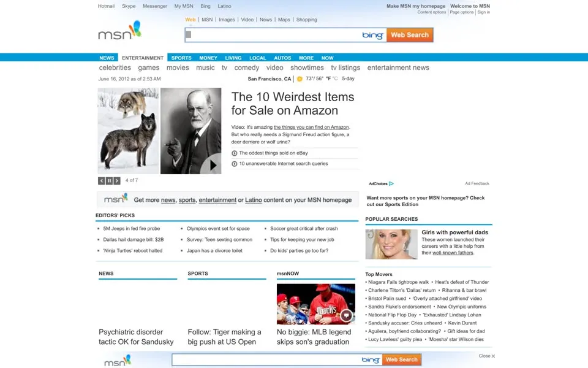Select Images search scope
The width and height of the screenshot is (588, 368).
(x=227, y=20)
